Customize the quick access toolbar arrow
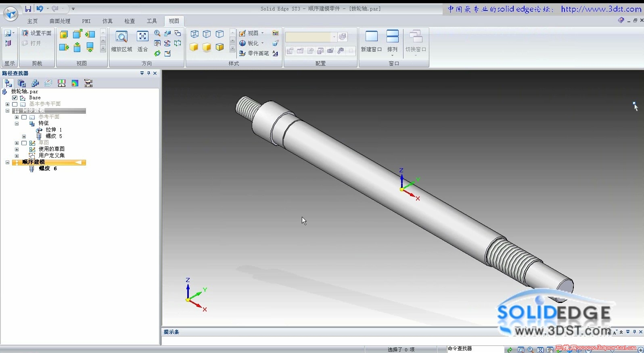Image resolution: width=644 pixels, height=353 pixels. (73, 8)
